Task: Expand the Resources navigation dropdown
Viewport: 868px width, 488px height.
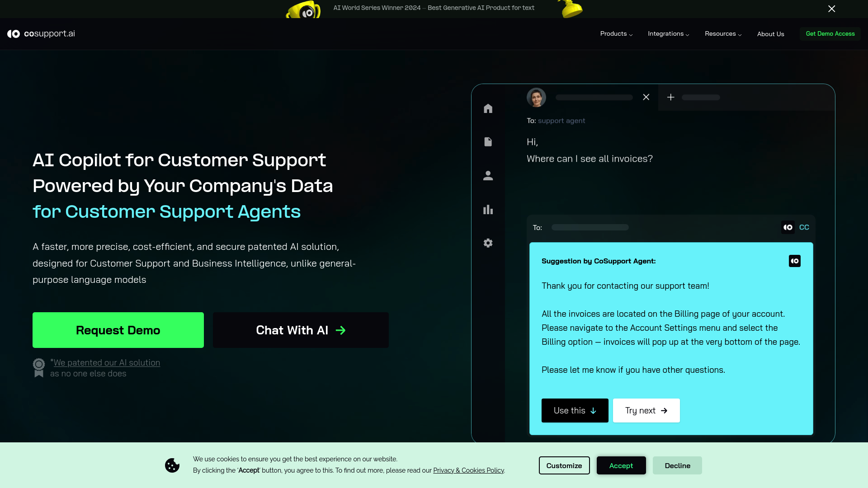Action: pos(723,33)
